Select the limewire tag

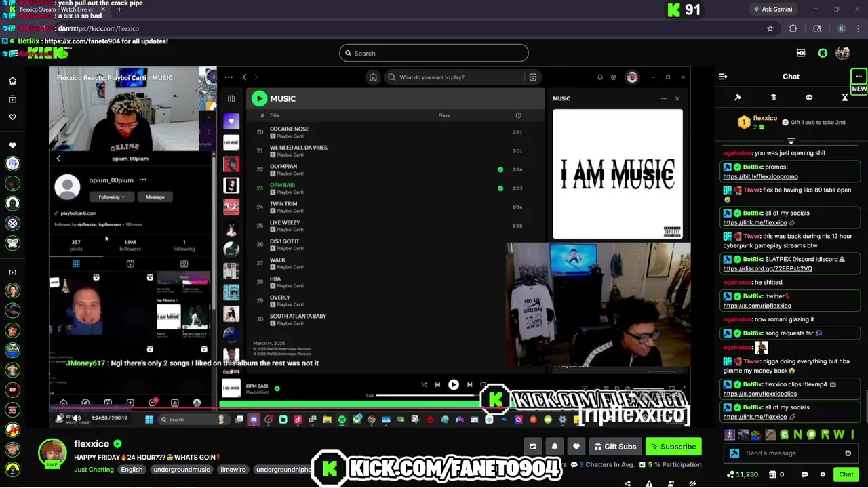click(x=233, y=470)
